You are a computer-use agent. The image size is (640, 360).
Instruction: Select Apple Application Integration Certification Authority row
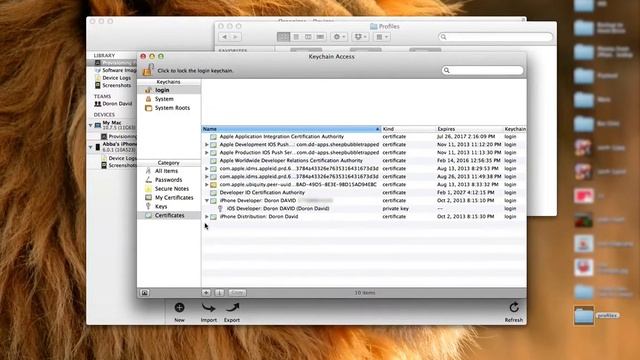364,137
